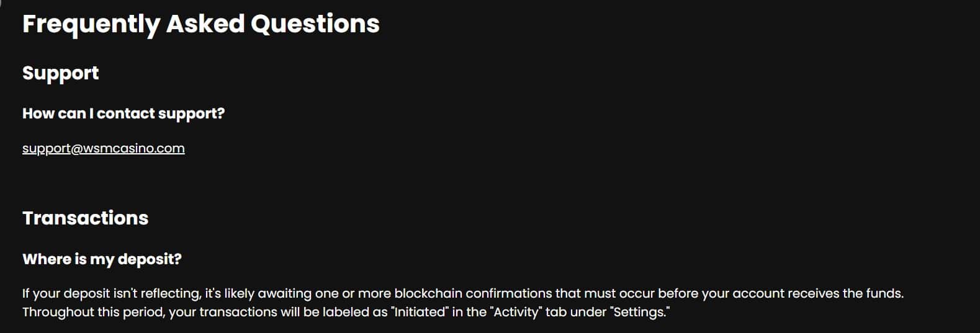Click the word "contact" in the bold question
Screen dimensions: 980x333
click(x=125, y=113)
